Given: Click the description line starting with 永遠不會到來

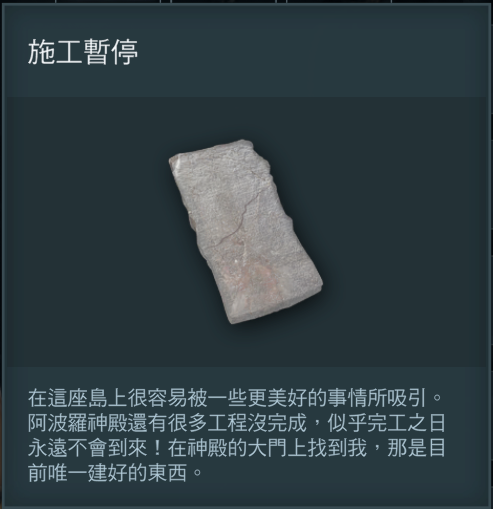Looking at the screenshot, I should [237, 448].
